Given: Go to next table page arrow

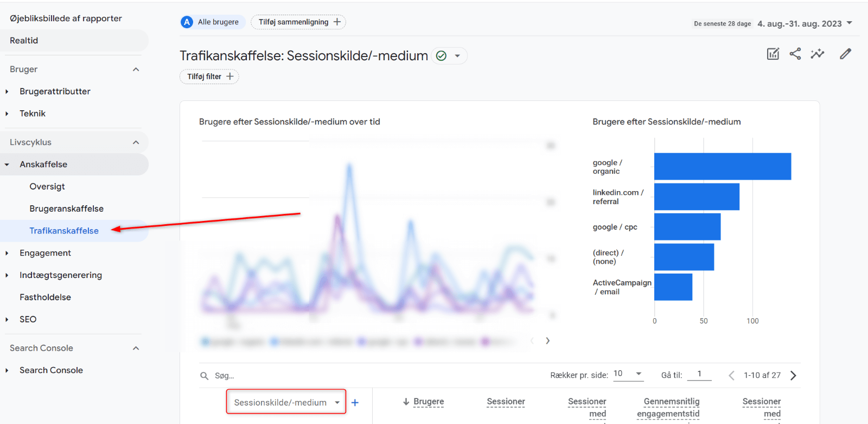Looking at the screenshot, I should click(794, 376).
